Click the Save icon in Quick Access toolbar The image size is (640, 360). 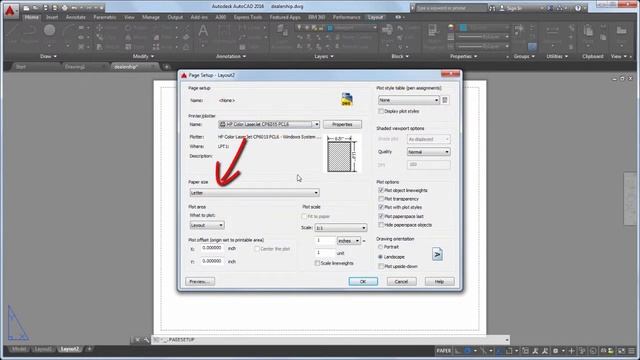45,8
